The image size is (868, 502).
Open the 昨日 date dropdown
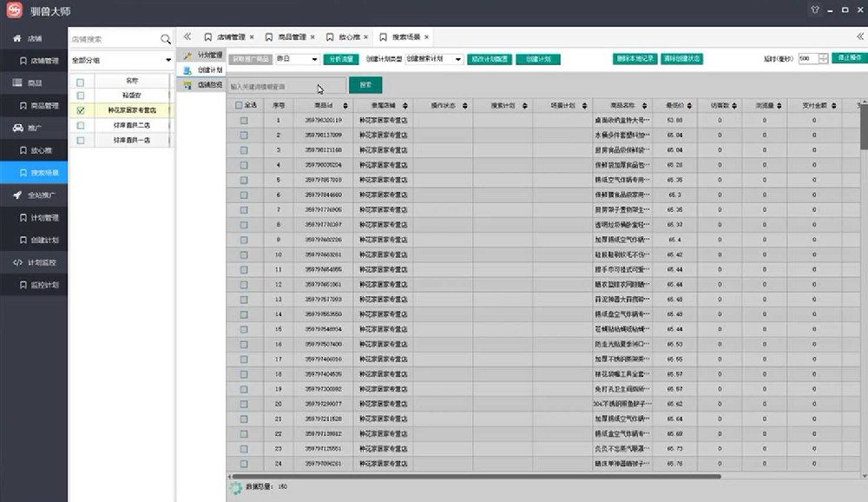coord(297,59)
